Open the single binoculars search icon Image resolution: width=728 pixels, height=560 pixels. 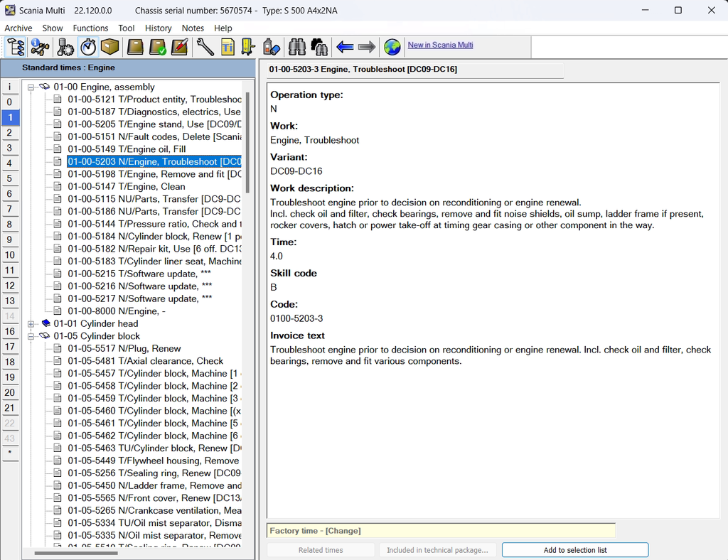[297, 47]
